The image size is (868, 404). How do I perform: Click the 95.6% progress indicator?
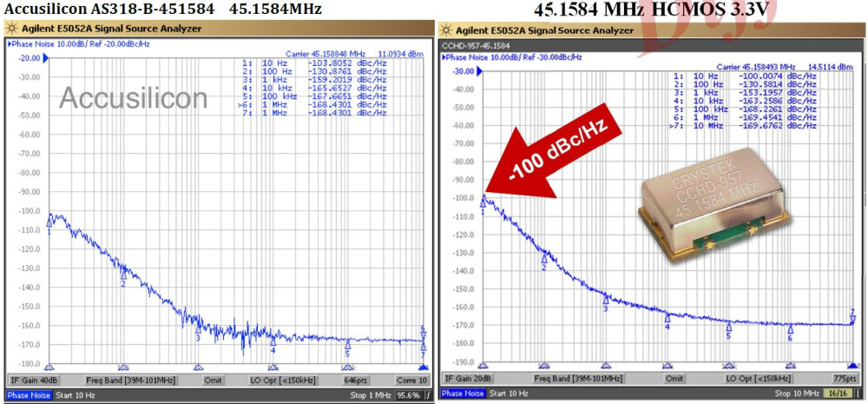click(x=407, y=395)
